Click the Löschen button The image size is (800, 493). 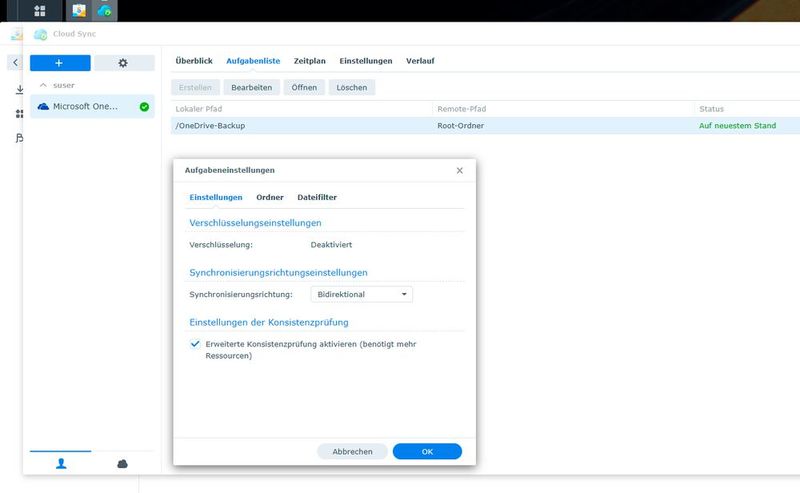point(352,87)
